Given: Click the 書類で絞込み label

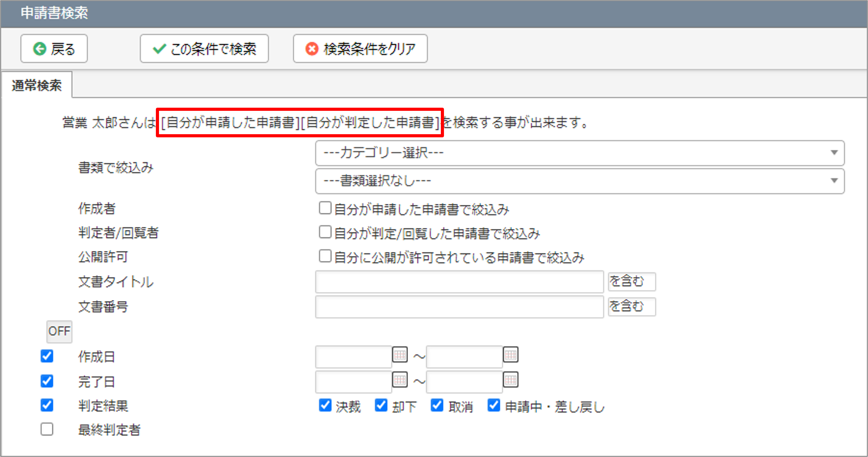Looking at the screenshot, I should tap(116, 167).
